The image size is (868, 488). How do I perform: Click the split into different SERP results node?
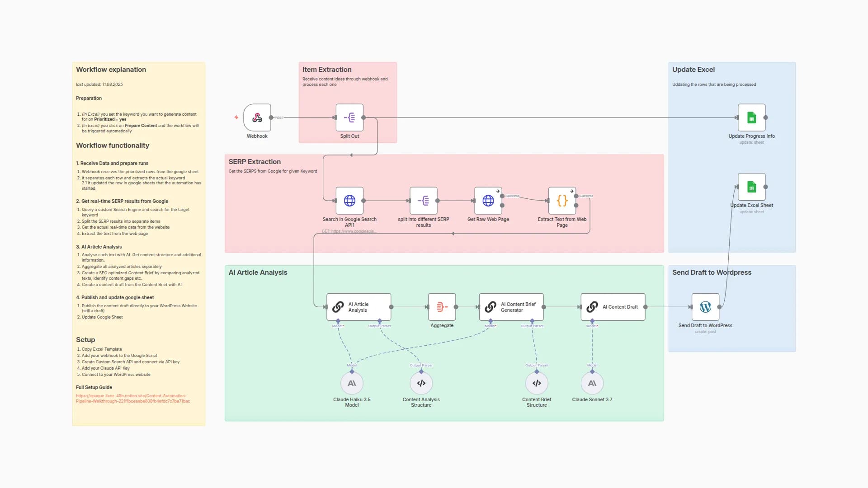(x=423, y=201)
